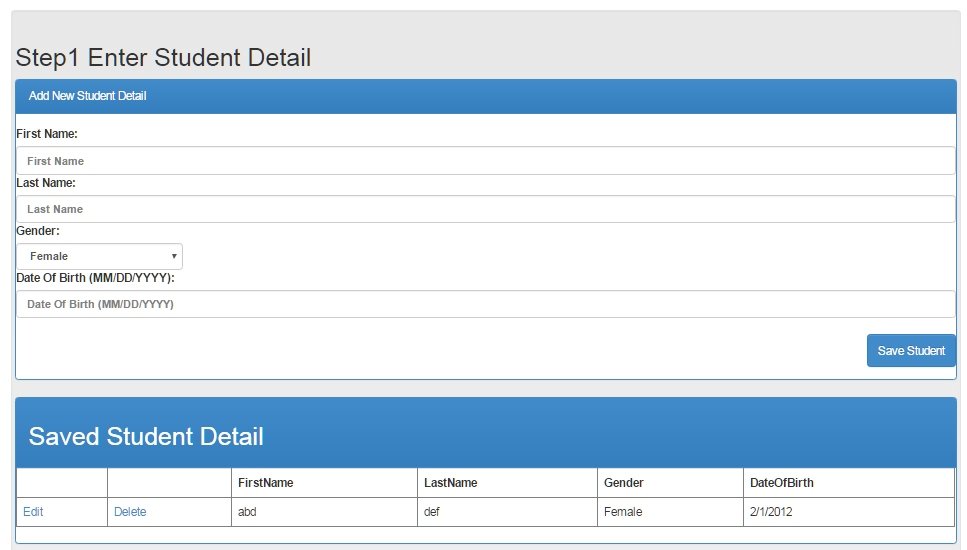The width and height of the screenshot is (967, 550).
Task: Click the Last Name input field
Action: click(x=485, y=209)
